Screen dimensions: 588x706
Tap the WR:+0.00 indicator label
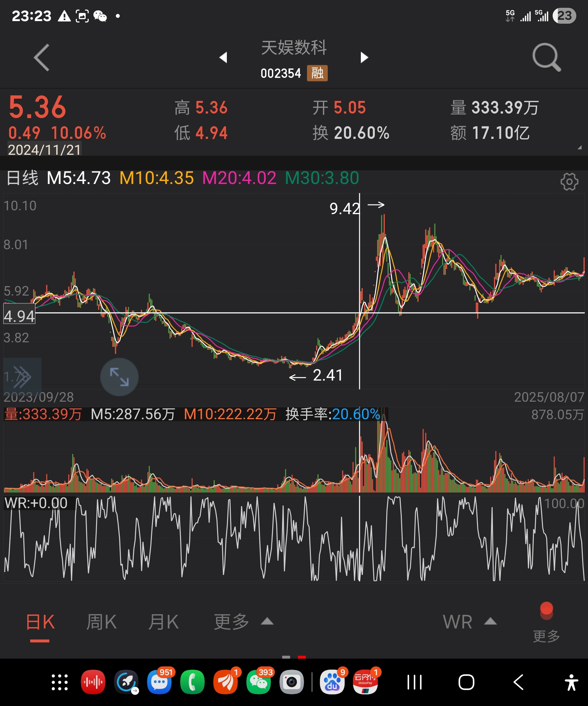click(36, 503)
